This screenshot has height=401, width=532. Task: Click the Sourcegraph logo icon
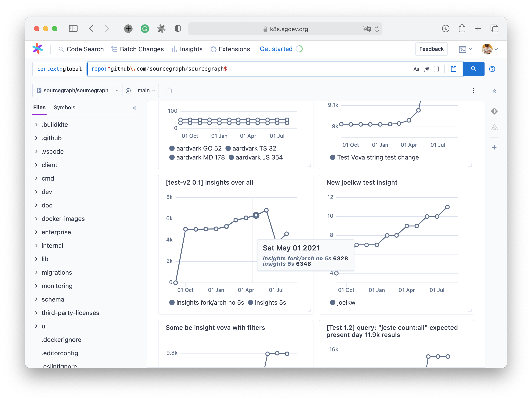pos(38,49)
